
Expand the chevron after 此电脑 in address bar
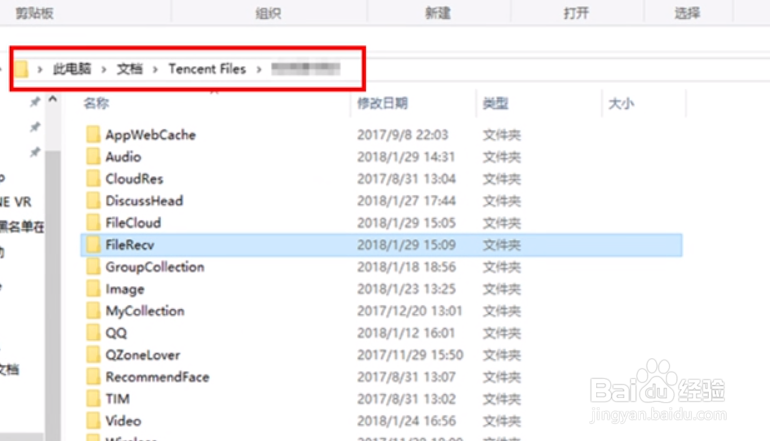[x=104, y=69]
